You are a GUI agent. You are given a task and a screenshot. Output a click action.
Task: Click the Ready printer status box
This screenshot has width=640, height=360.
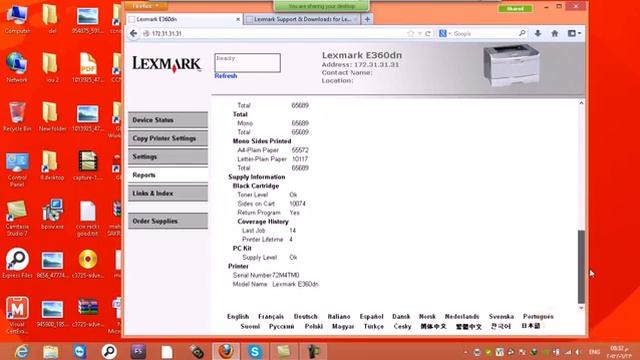[247, 63]
